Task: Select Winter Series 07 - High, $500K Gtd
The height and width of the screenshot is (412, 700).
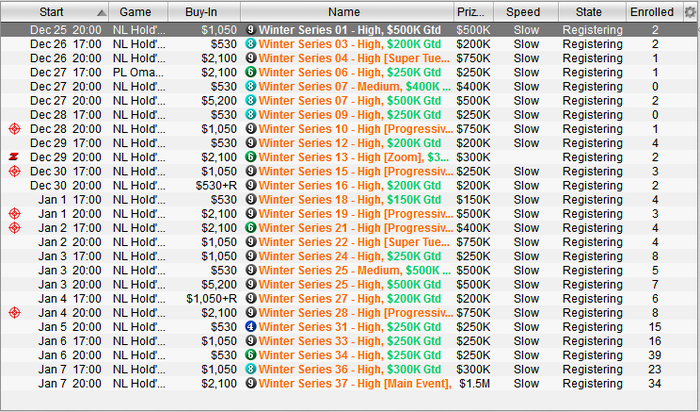Action: (350, 101)
